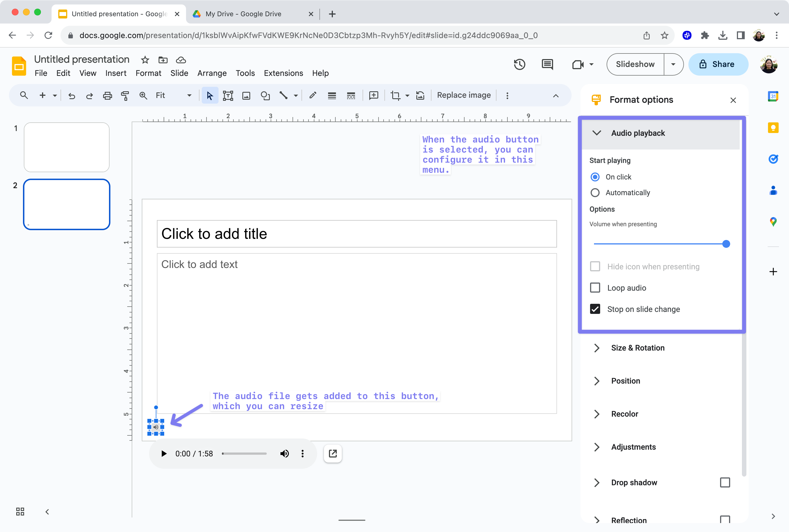The height and width of the screenshot is (532, 789).
Task: Select the paint format tool
Action: point(125,96)
